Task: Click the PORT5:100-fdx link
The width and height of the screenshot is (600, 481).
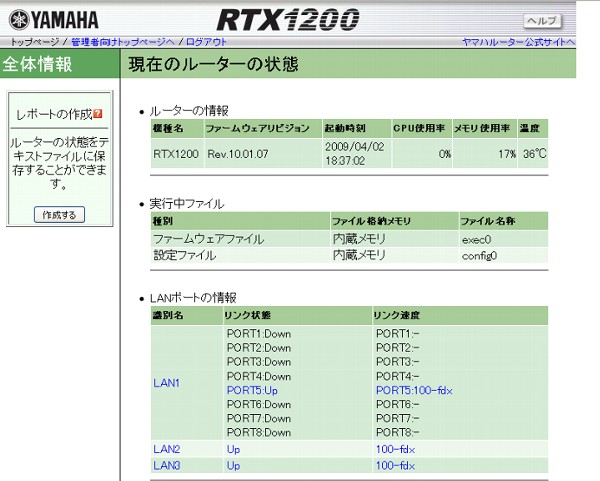Action: [x=414, y=390]
